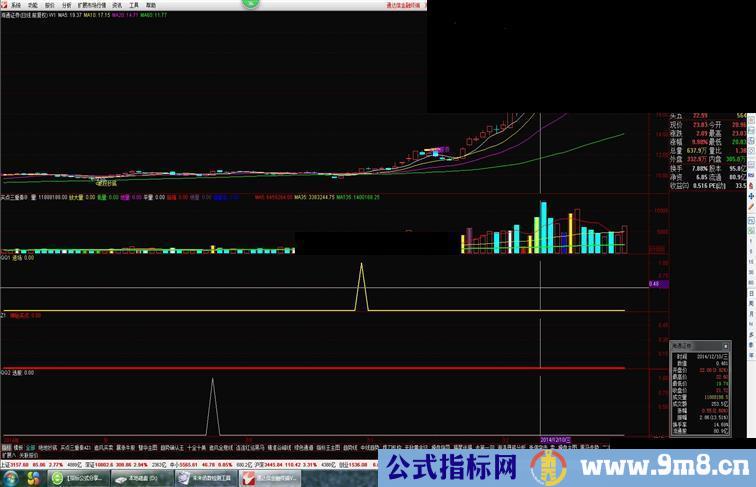The width and height of the screenshot is (756, 487).
Task: Select the 绝密抄底 indicator tab
Action: pyautogui.click(x=45, y=448)
